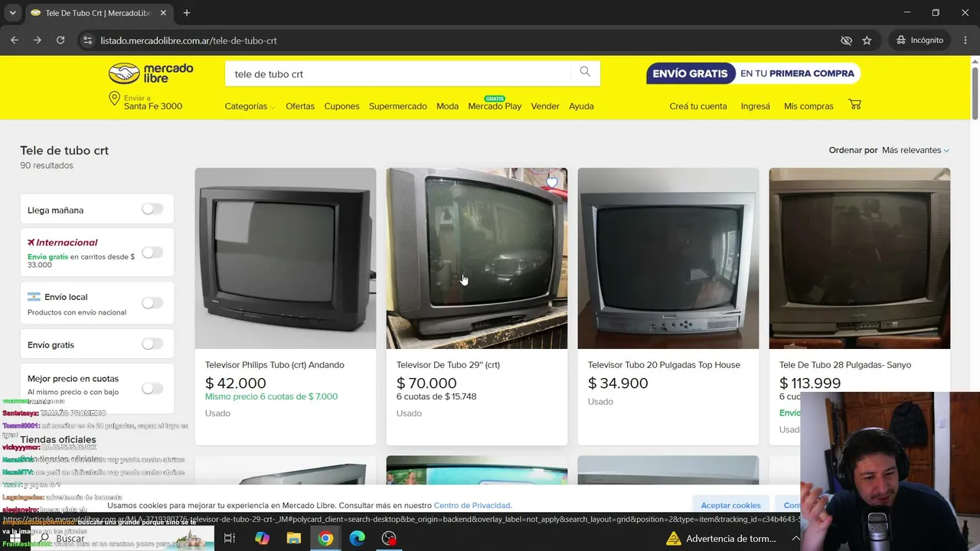Open the Ayuda menu item
980x551 pixels.
(581, 106)
